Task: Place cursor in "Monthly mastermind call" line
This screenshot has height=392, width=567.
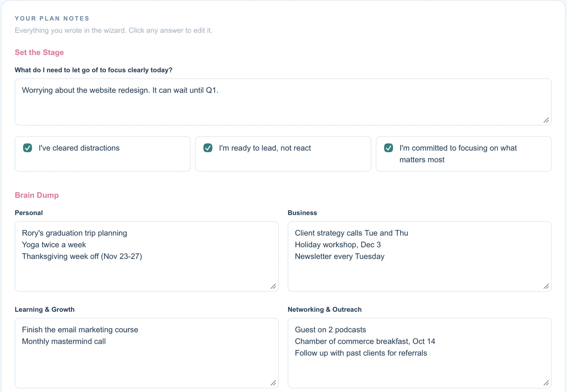Action: pos(64,342)
